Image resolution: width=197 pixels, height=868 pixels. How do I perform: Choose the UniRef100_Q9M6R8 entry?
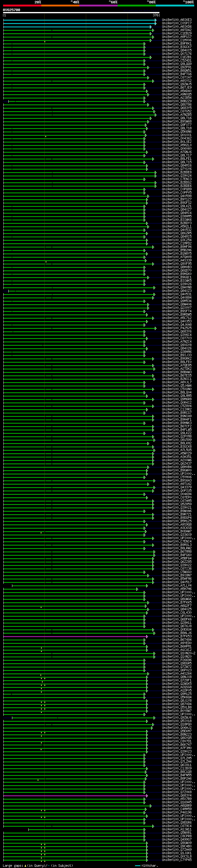(177, 399)
